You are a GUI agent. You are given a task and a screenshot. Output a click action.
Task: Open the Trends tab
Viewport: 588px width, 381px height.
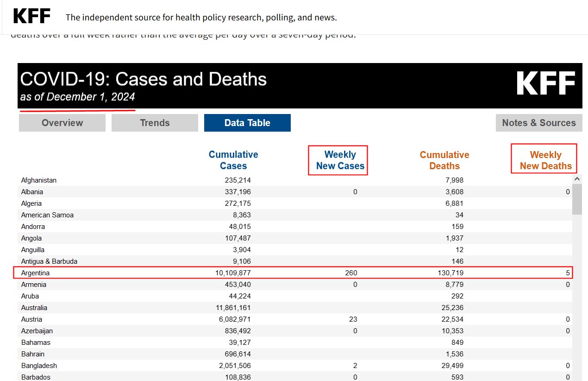[x=155, y=123]
